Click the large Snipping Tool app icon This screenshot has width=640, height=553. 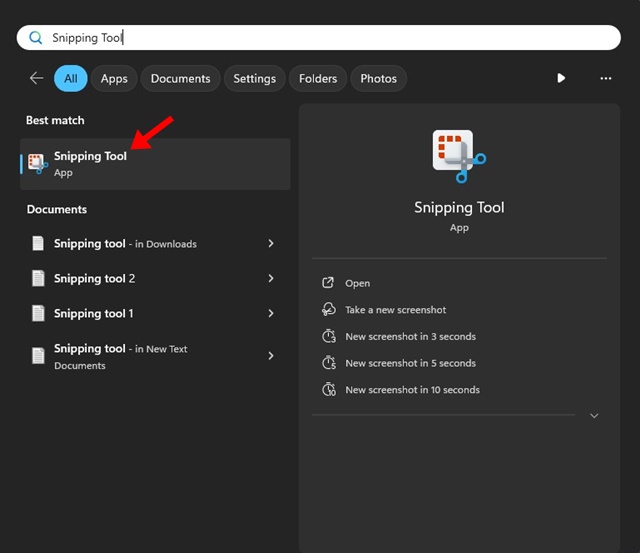458,156
